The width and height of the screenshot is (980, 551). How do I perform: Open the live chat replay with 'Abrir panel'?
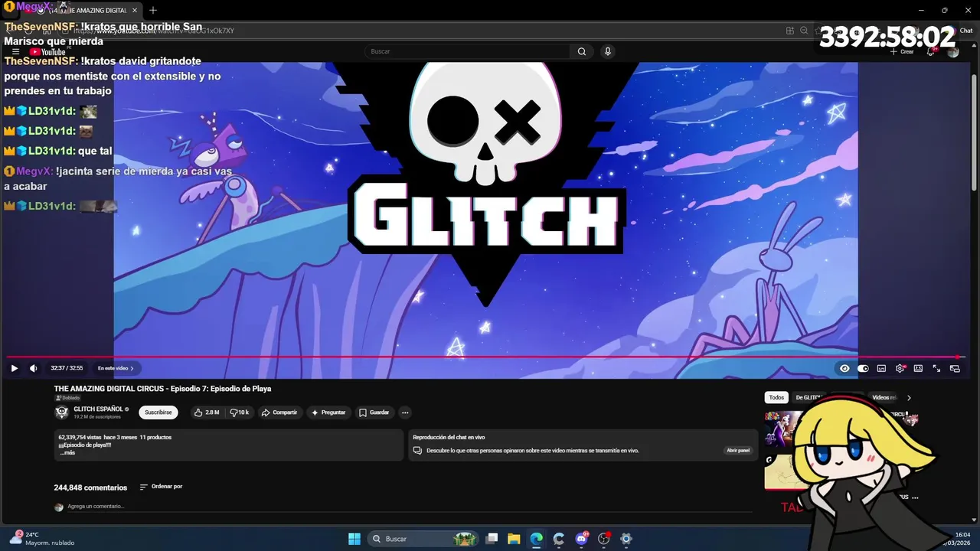pyautogui.click(x=738, y=451)
